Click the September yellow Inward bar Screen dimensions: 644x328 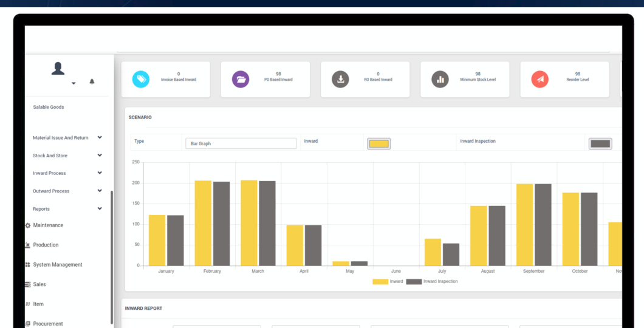coord(524,225)
